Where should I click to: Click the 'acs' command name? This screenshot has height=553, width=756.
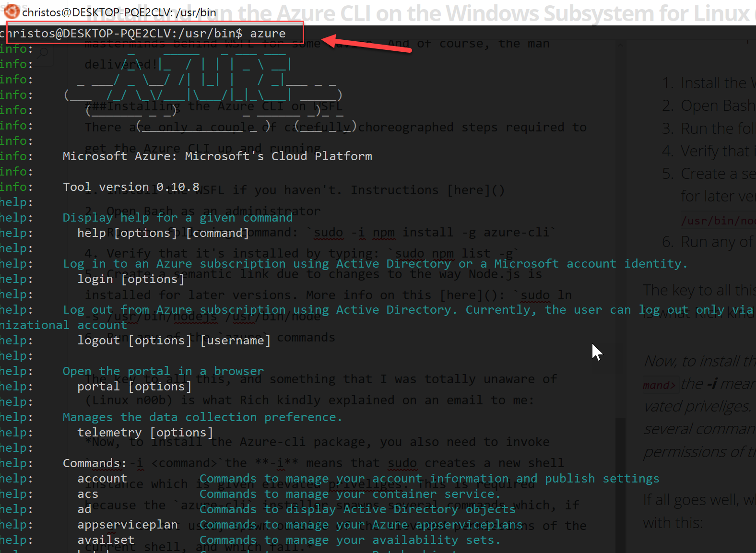tap(88, 494)
